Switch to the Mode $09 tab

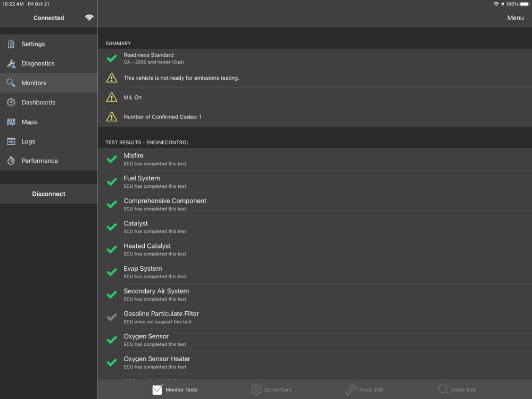tap(456, 389)
